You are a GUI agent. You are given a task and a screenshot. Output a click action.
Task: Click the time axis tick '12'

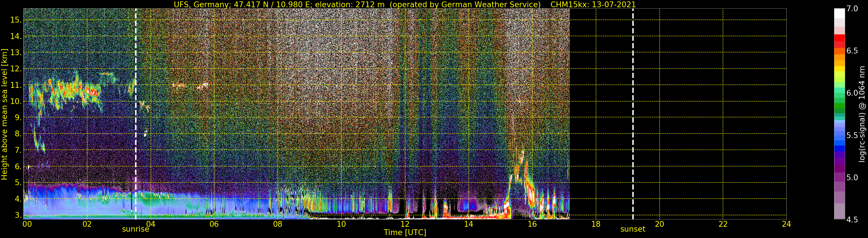click(x=405, y=224)
